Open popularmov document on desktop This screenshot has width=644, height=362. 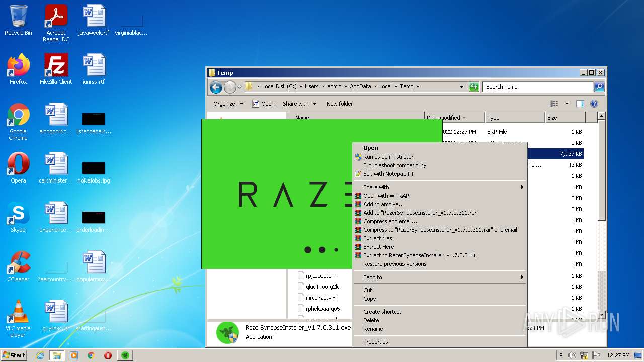tap(94, 266)
